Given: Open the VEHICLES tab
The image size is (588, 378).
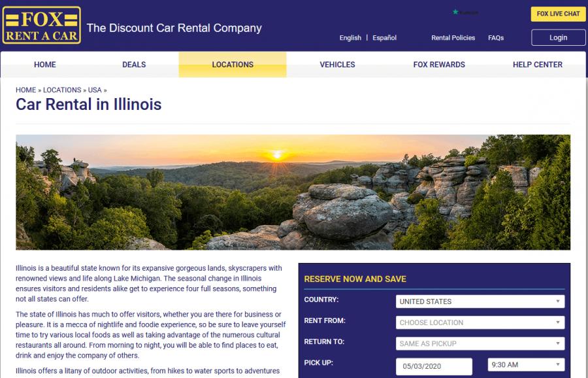Looking at the screenshot, I should [338, 65].
